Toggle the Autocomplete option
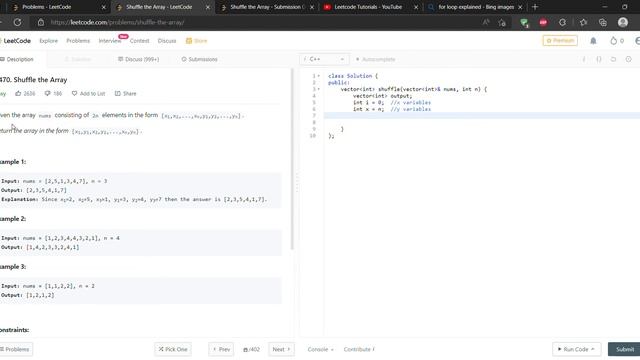Image resolution: width=640 pixels, height=360 pixels. [376, 59]
